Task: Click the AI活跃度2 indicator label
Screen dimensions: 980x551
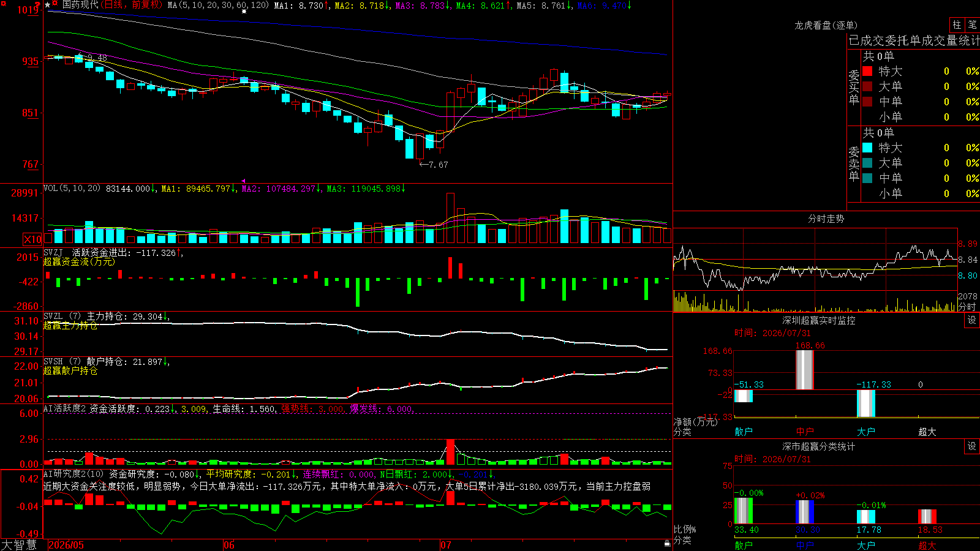Action: tap(64, 408)
